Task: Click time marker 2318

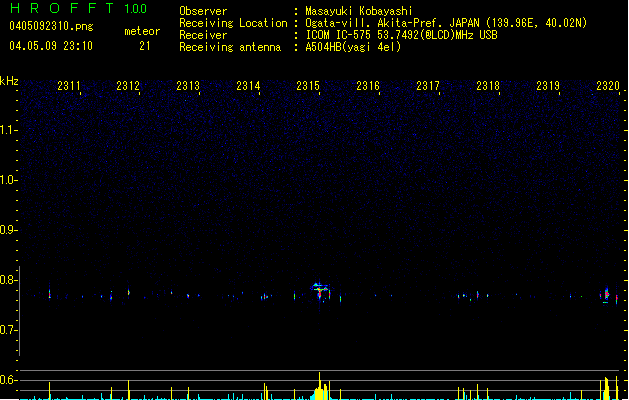Action: click(488, 86)
